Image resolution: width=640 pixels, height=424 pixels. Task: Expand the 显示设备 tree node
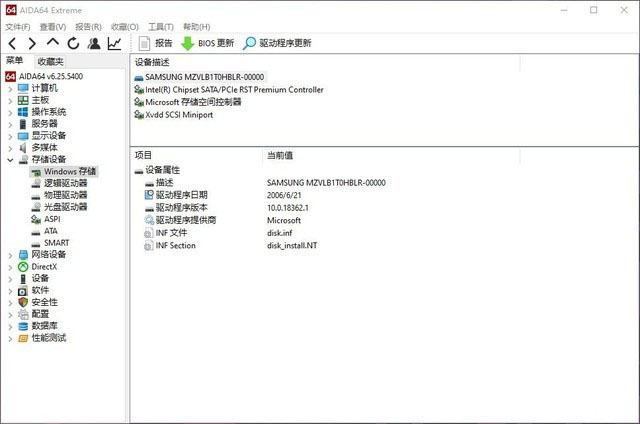pyautogui.click(x=10, y=136)
